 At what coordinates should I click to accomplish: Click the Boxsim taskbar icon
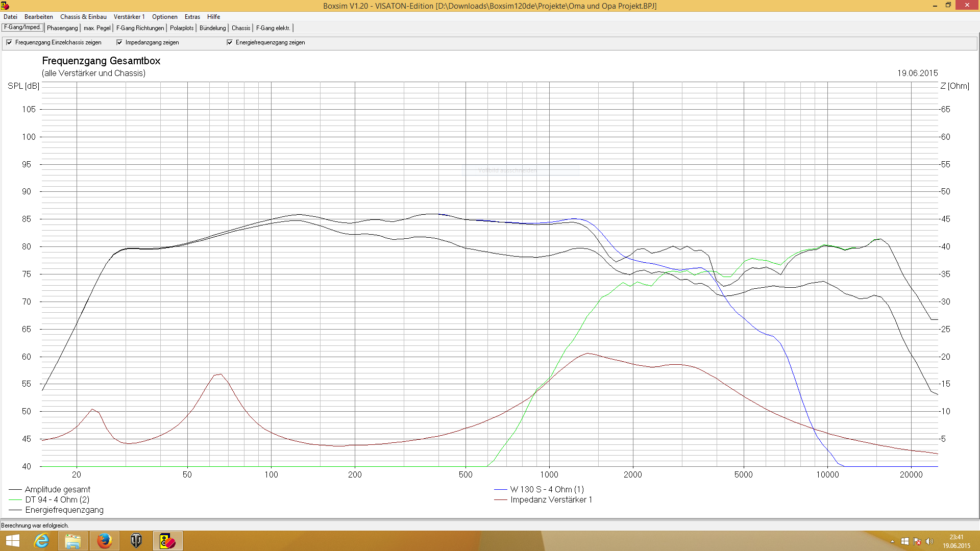pos(167,541)
